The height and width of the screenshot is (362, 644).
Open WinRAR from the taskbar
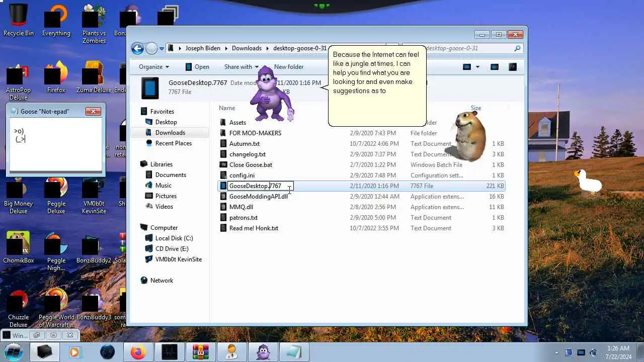pos(201,352)
